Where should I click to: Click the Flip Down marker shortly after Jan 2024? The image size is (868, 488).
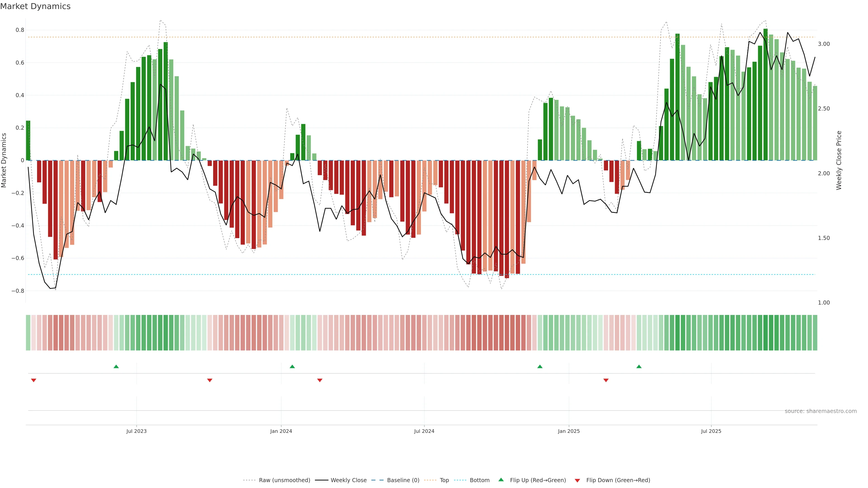pyautogui.click(x=320, y=380)
